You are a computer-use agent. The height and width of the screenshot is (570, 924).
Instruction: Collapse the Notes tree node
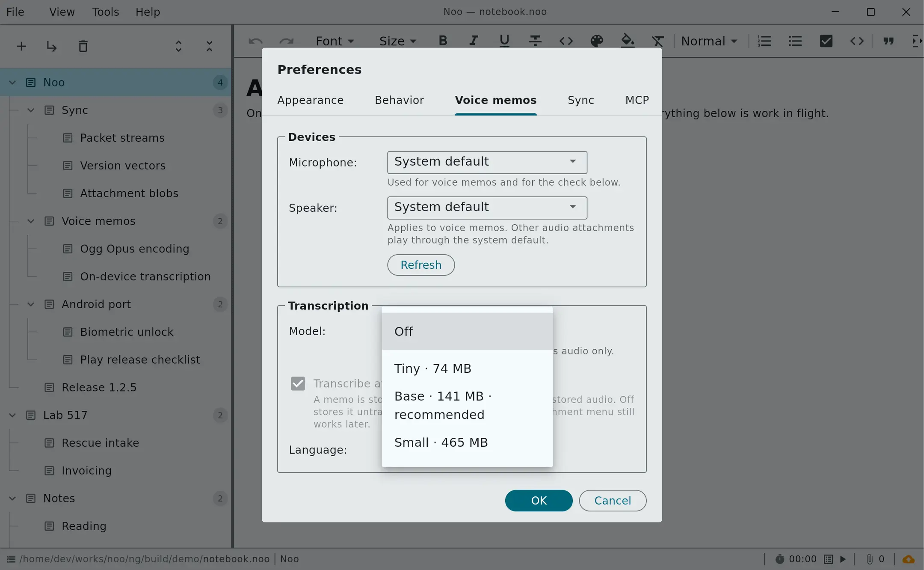click(12, 498)
